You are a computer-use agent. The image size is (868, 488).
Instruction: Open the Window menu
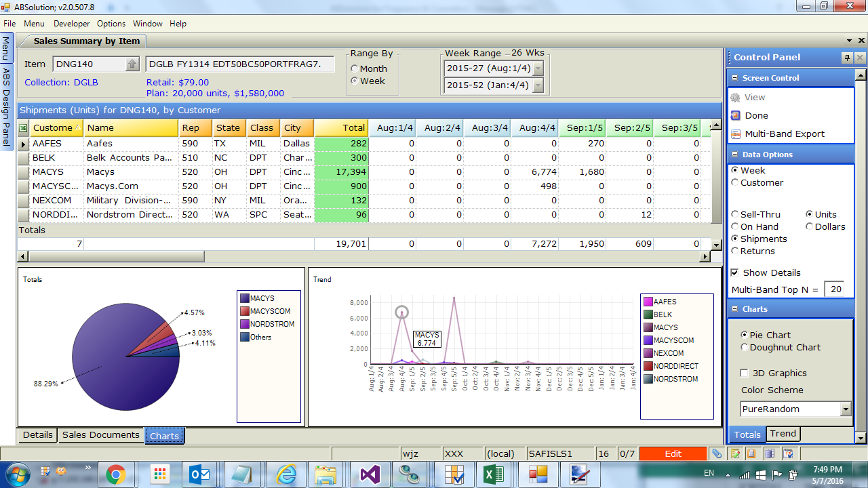point(148,24)
